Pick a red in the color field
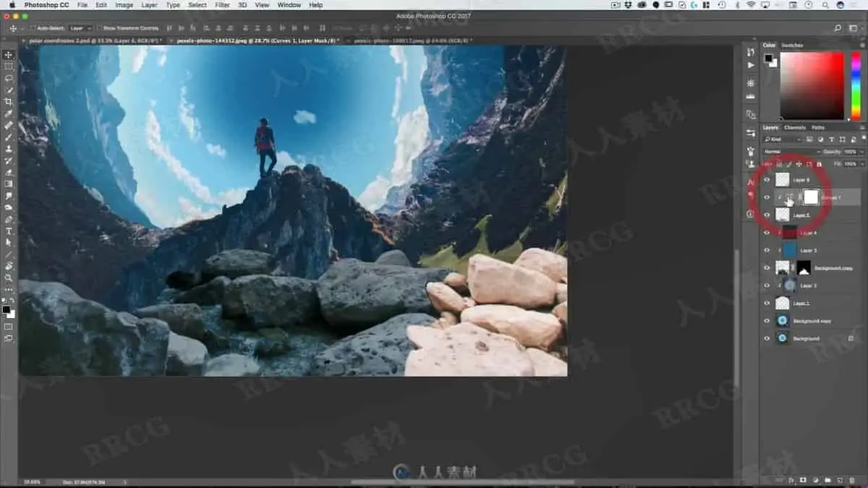 click(812, 85)
